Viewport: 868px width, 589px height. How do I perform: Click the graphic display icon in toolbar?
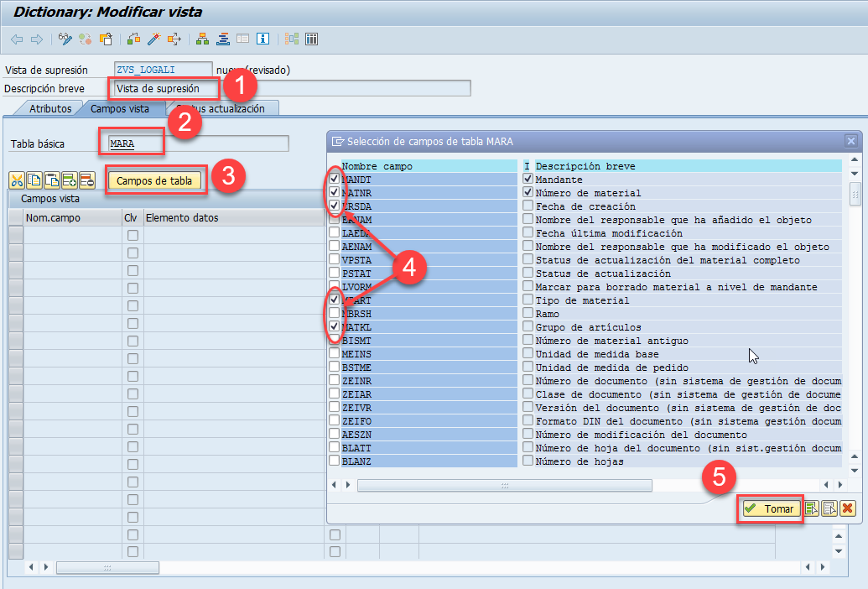point(292,39)
